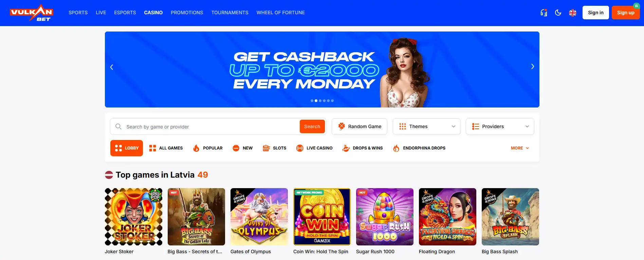Click the Vulkan Bet logo
This screenshot has height=260, width=644.
coord(31,13)
